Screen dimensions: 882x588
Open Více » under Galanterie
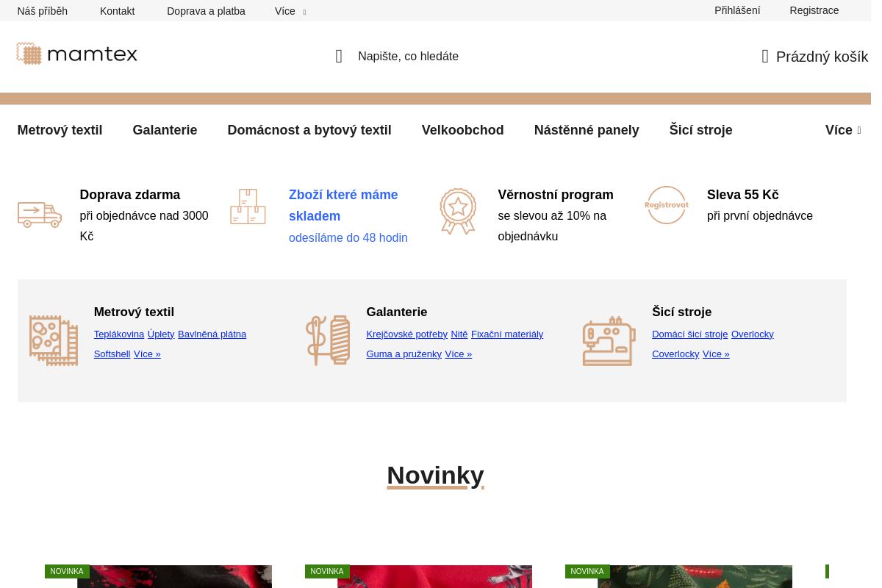(459, 354)
